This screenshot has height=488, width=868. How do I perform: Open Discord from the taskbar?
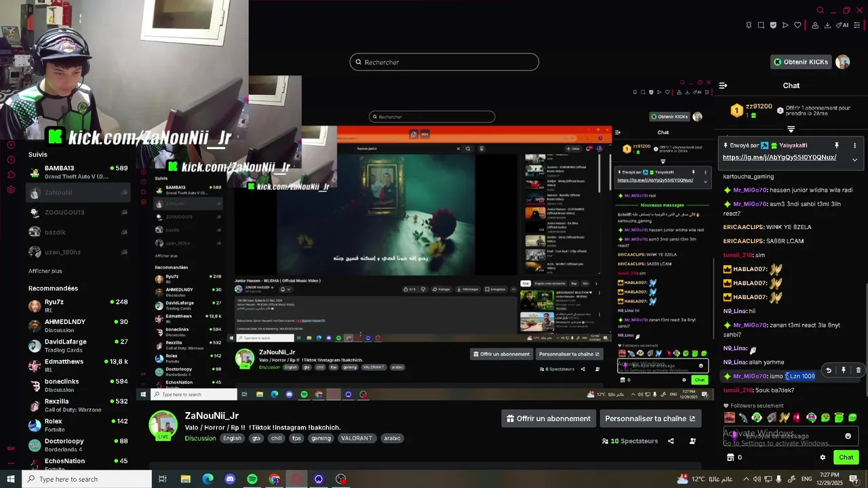[x=230, y=479]
